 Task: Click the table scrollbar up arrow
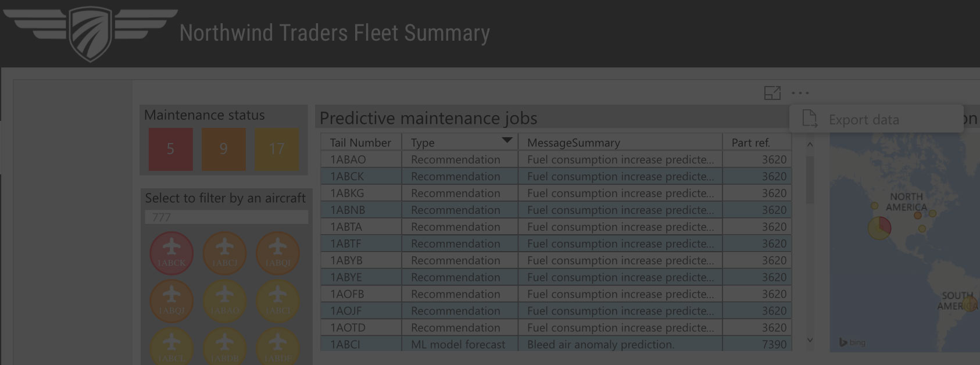(810, 144)
